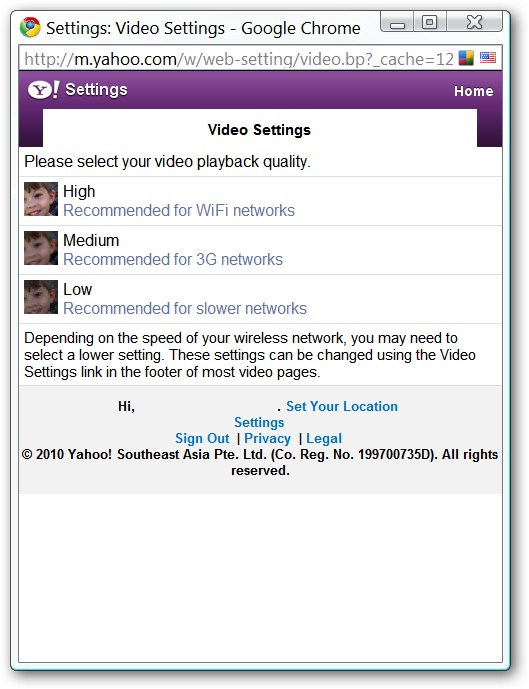Click the paragraph starting 'Depending on the speed'

[x=250, y=355]
